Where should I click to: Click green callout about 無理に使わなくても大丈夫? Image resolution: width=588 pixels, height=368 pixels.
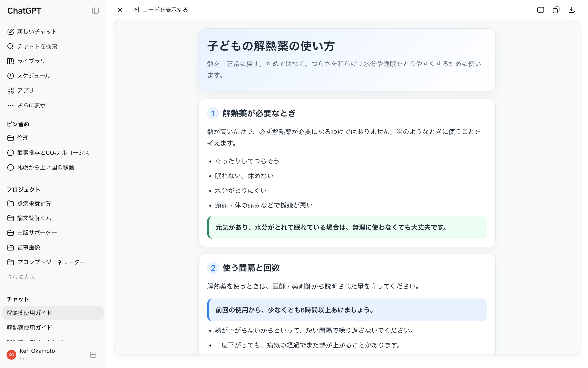347,227
